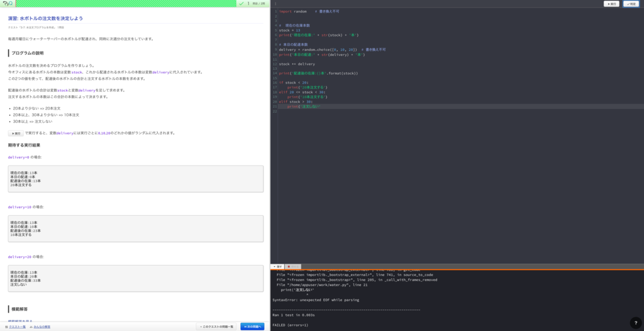Click the water.py line 21 traceback entry
This screenshot has width=644, height=331.
(322, 284)
